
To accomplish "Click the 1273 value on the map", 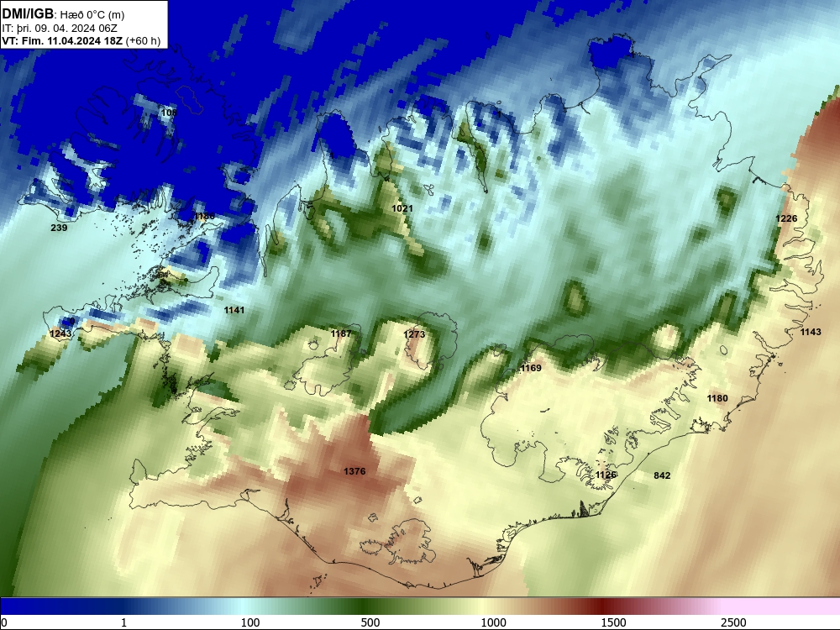I will click(x=414, y=334).
